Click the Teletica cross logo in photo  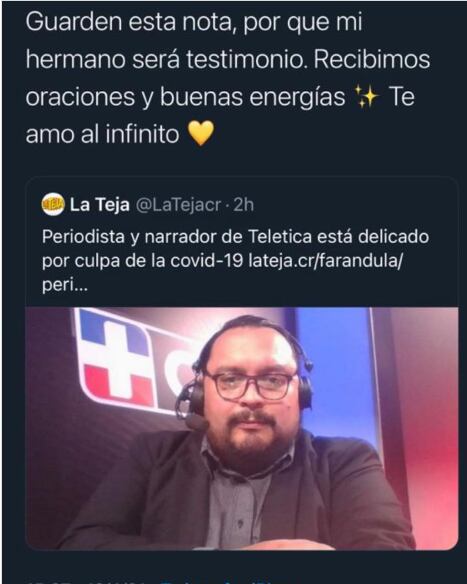click(x=116, y=361)
